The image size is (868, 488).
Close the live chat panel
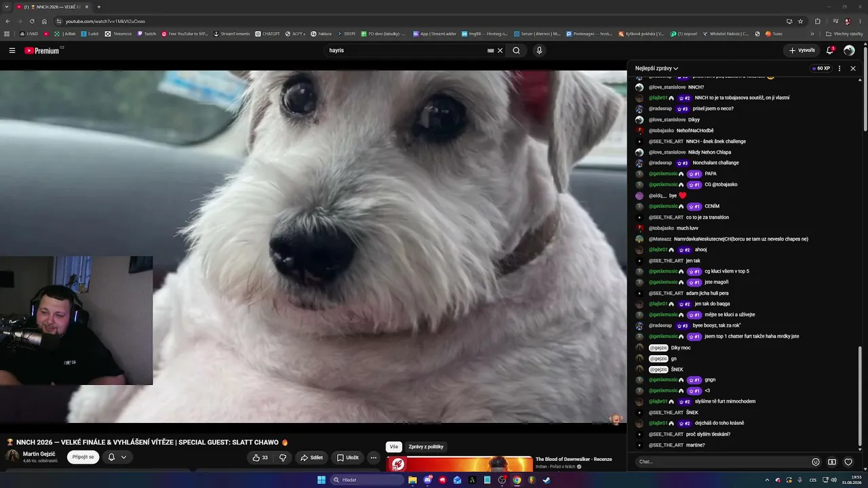[853, 68]
